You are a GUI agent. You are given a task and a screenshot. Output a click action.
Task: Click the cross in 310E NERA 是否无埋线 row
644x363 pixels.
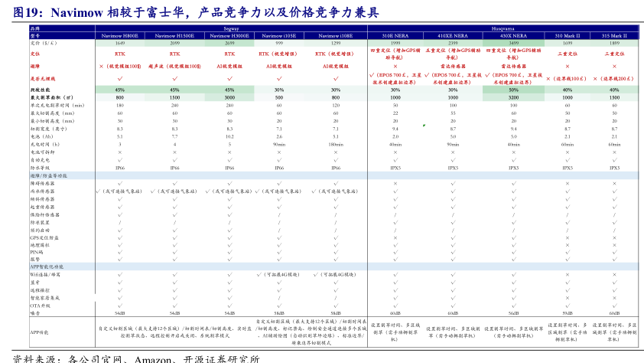(395, 67)
